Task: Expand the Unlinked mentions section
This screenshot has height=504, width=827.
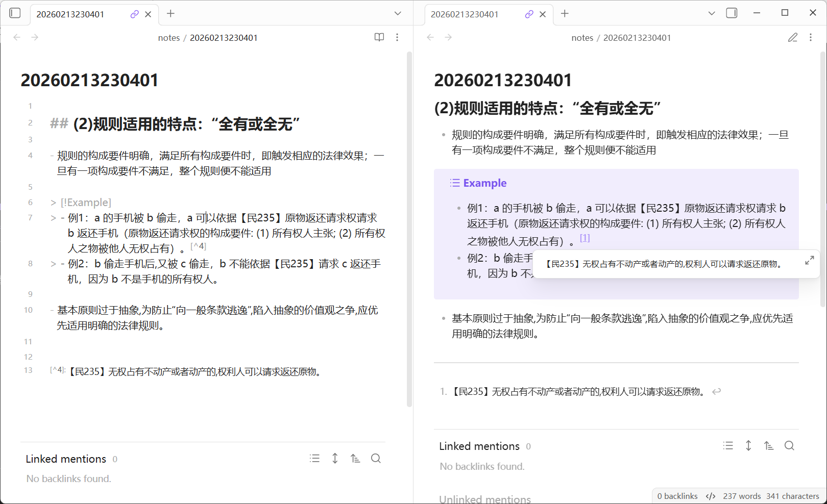Action: tap(484, 499)
